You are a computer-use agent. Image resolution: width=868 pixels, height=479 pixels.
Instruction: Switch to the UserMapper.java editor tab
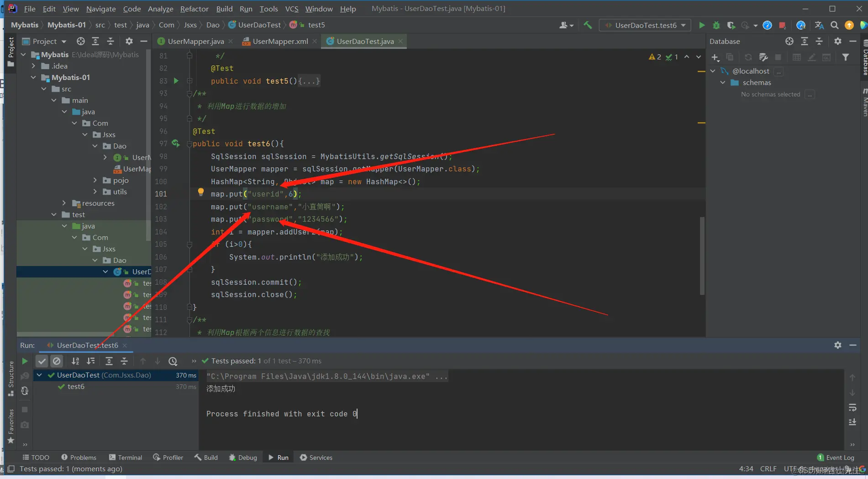click(195, 41)
